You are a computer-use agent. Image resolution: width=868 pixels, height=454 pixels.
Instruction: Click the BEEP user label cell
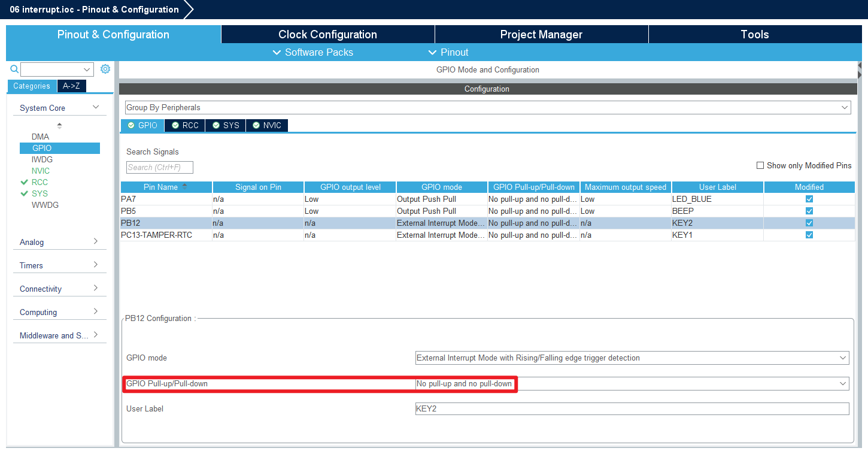[717, 211]
